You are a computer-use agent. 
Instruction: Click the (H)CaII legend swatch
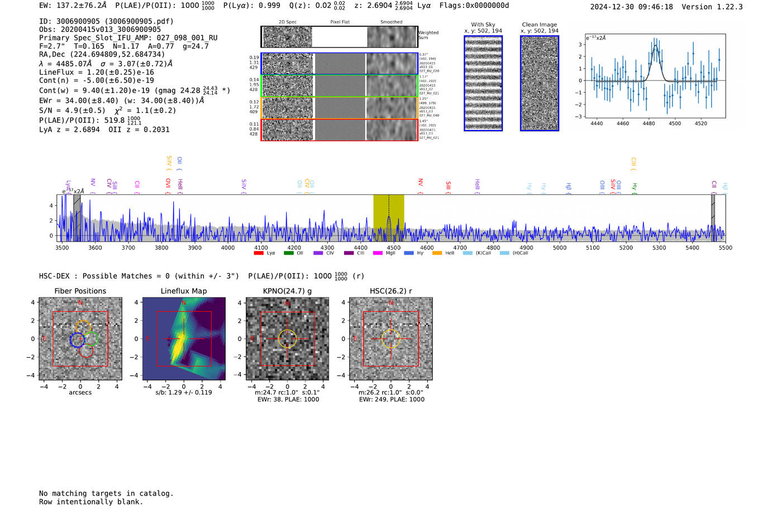pyautogui.click(x=504, y=253)
